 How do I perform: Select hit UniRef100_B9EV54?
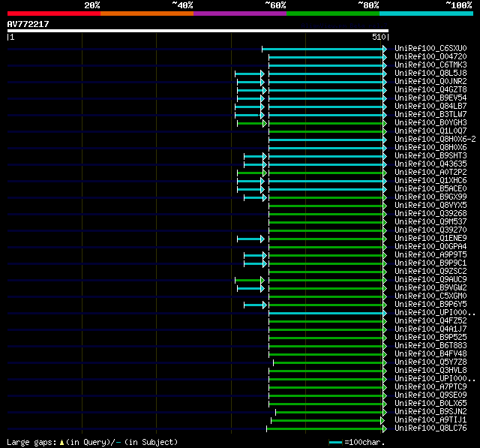click(430, 98)
